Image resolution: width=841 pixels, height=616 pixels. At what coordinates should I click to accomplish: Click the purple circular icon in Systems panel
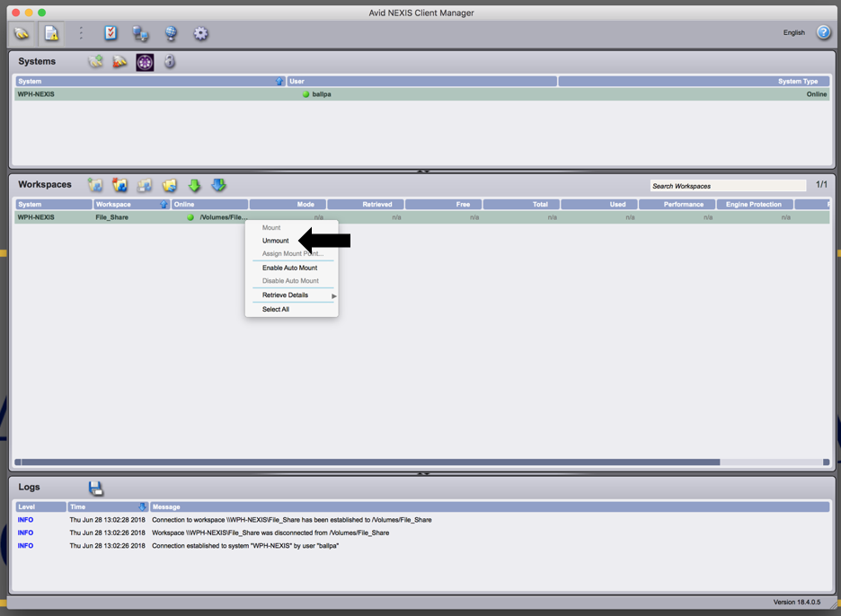(145, 62)
